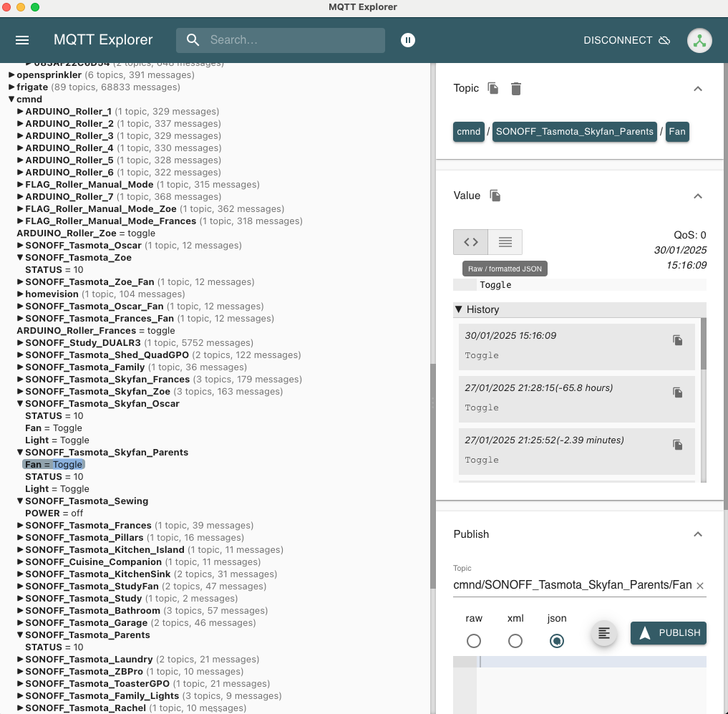
Task: Switch value display to plain text view
Action: pyautogui.click(x=505, y=242)
